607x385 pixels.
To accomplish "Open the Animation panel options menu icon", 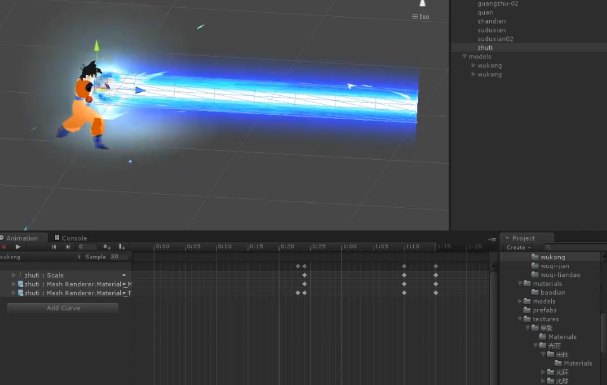I will point(492,240).
